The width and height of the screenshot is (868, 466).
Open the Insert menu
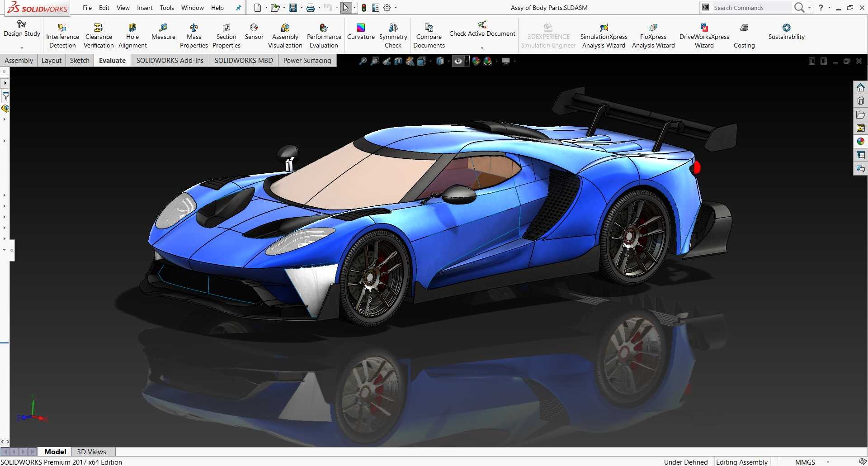tap(145, 8)
